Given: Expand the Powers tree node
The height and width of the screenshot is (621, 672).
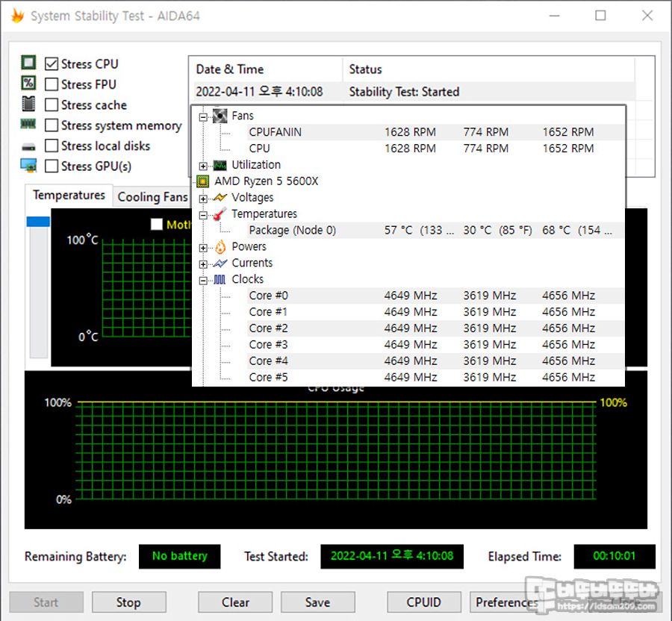Looking at the screenshot, I should 203,248.
